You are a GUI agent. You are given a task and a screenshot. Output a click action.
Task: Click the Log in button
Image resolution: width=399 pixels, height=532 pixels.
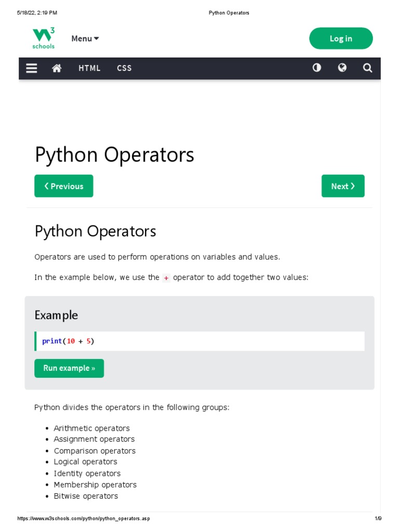tap(341, 38)
